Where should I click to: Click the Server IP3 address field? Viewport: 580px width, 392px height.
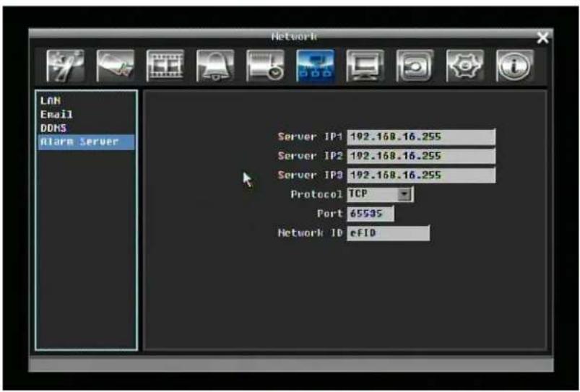pyautogui.click(x=421, y=175)
